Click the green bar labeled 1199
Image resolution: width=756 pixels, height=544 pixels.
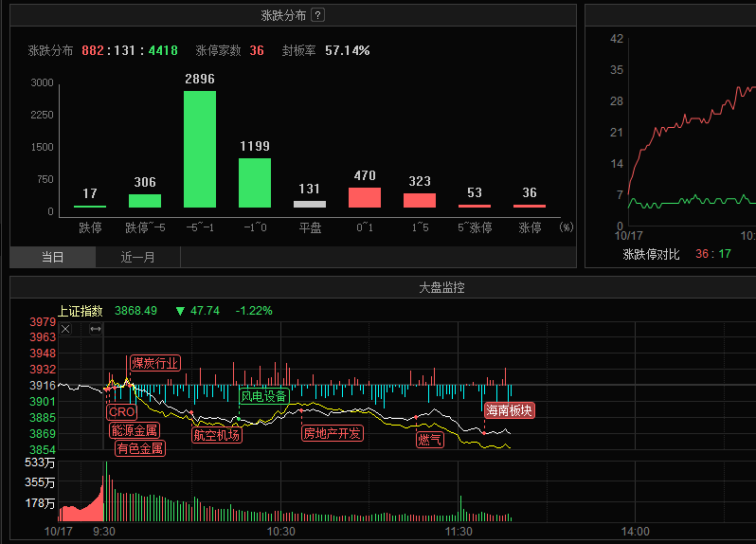pos(255,182)
